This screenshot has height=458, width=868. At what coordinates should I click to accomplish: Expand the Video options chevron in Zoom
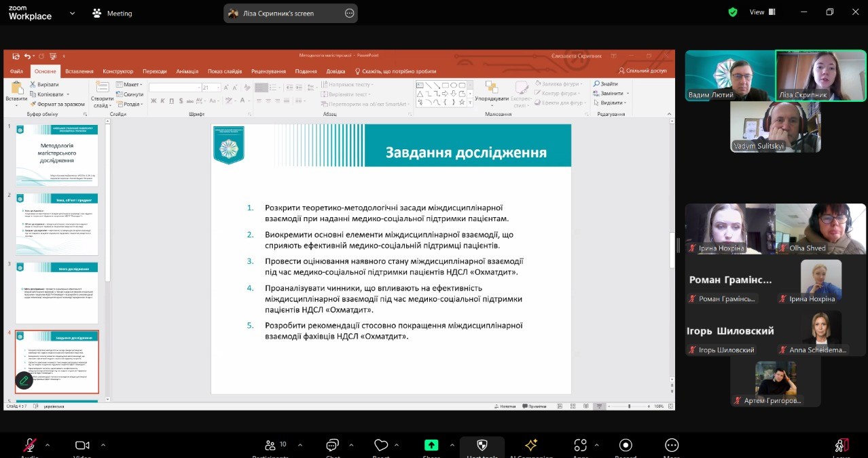[x=103, y=444]
